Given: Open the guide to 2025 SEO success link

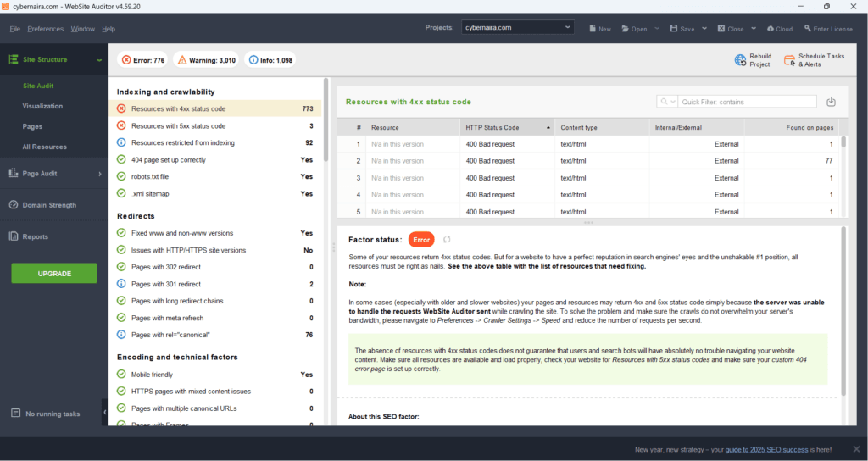Looking at the screenshot, I should [766, 449].
